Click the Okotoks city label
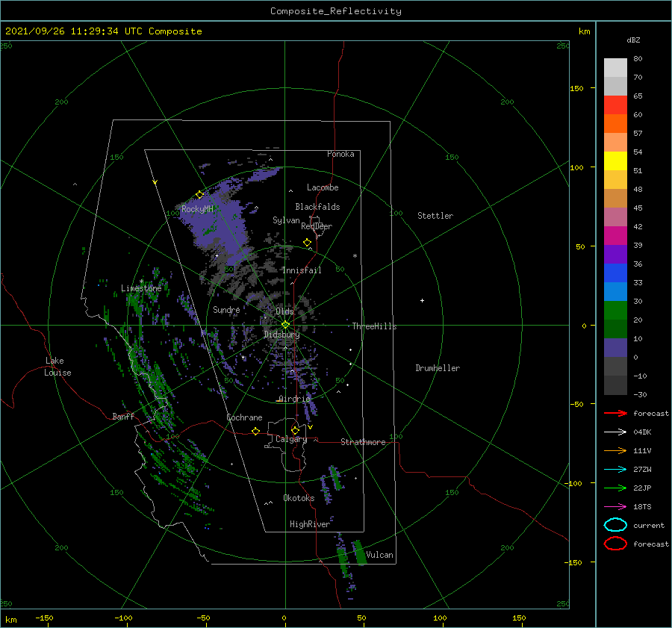The image size is (672, 628). tap(299, 498)
